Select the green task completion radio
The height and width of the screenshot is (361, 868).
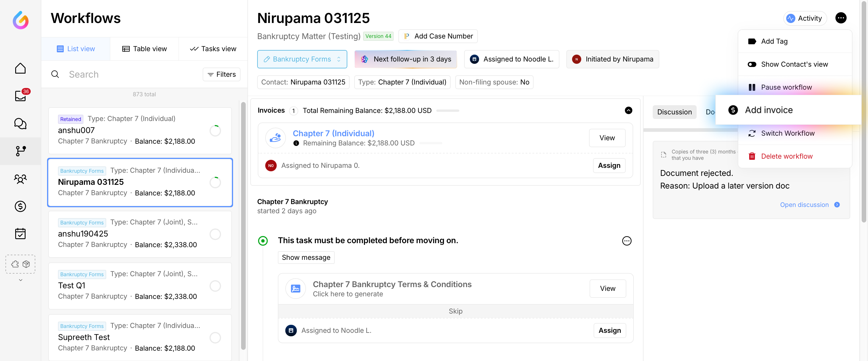click(263, 241)
